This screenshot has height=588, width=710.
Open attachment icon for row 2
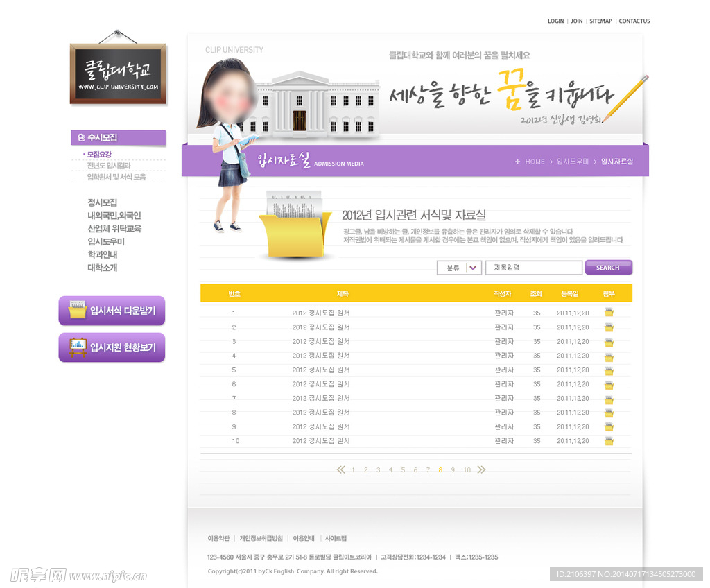pos(609,327)
